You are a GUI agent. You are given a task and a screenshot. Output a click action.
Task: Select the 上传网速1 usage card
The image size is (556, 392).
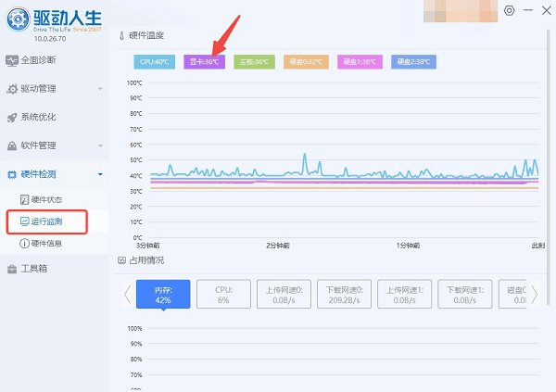[x=405, y=294]
